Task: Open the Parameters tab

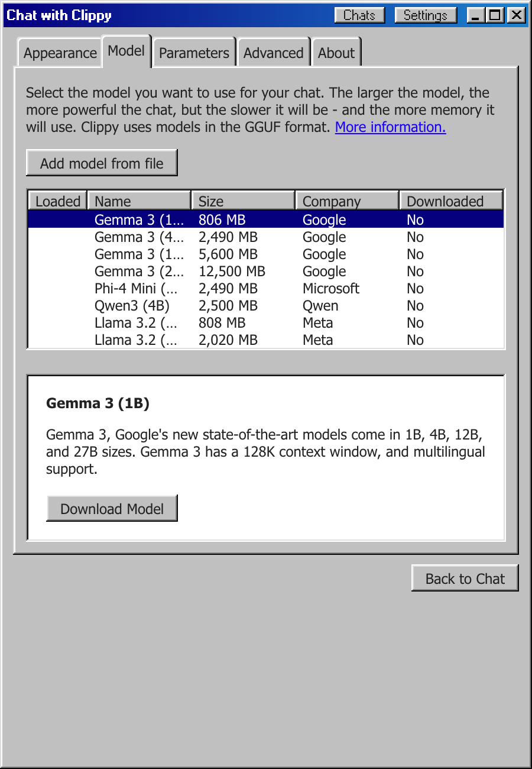Action: (x=194, y=53)
